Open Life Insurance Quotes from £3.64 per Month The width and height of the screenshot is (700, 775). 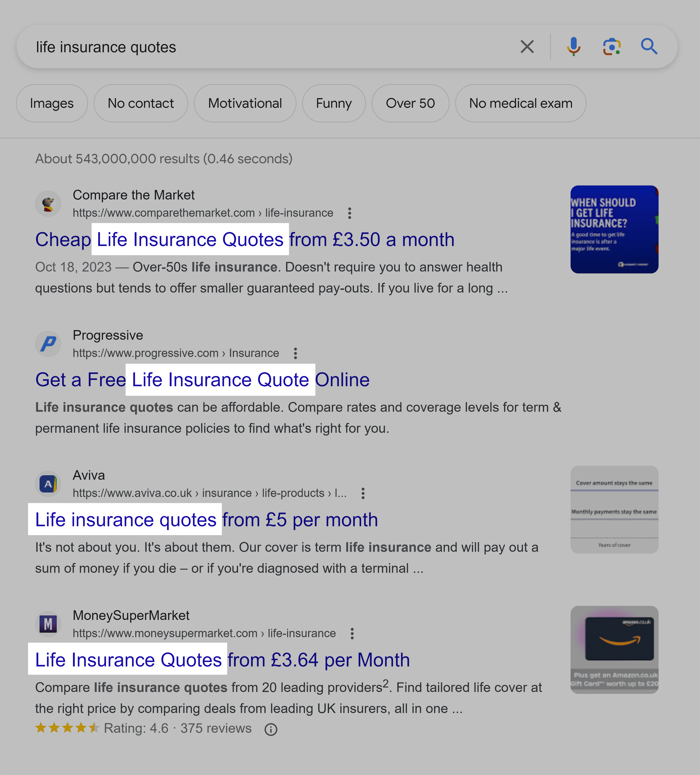(222, 660)
